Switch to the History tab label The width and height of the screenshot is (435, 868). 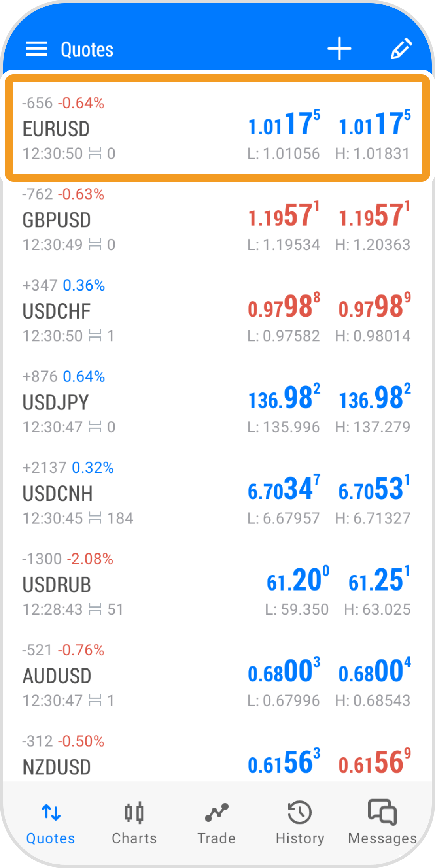(x=300, y=838)
